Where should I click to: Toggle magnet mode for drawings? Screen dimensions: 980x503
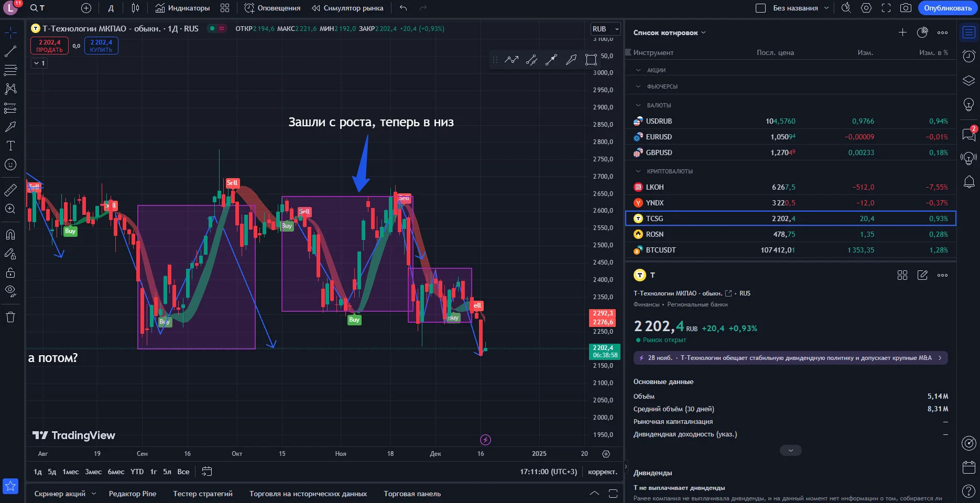pyautogui.click(x=10, y=234)
